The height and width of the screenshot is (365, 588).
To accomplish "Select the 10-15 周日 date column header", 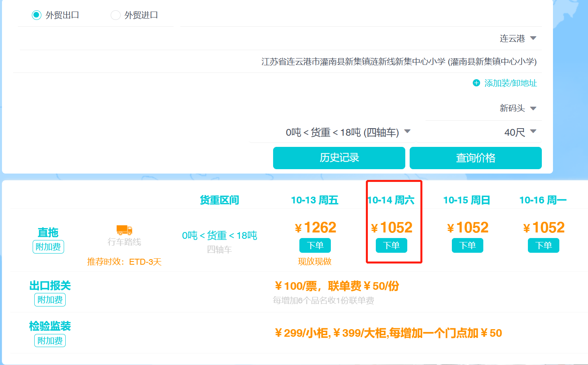I will click(x=467, y=200).
